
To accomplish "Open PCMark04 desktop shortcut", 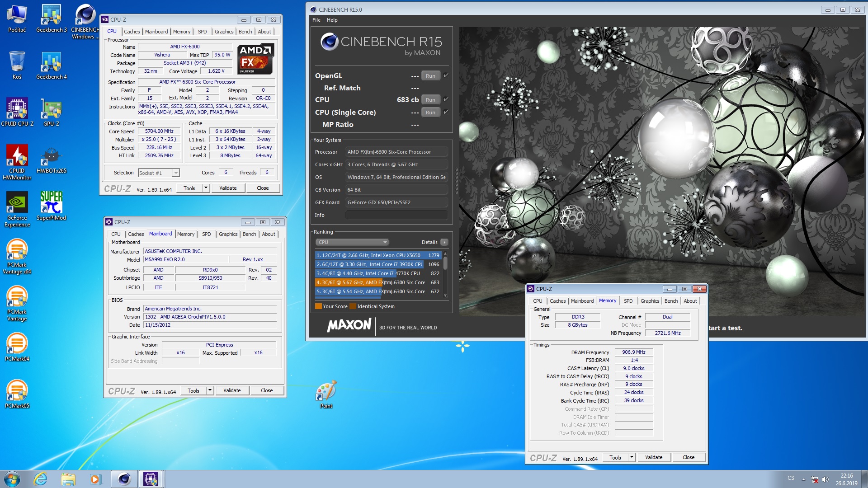I will coord(17,347).
